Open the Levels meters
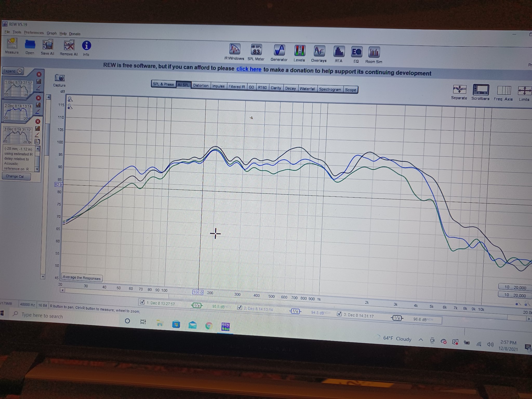 (300, 54)
